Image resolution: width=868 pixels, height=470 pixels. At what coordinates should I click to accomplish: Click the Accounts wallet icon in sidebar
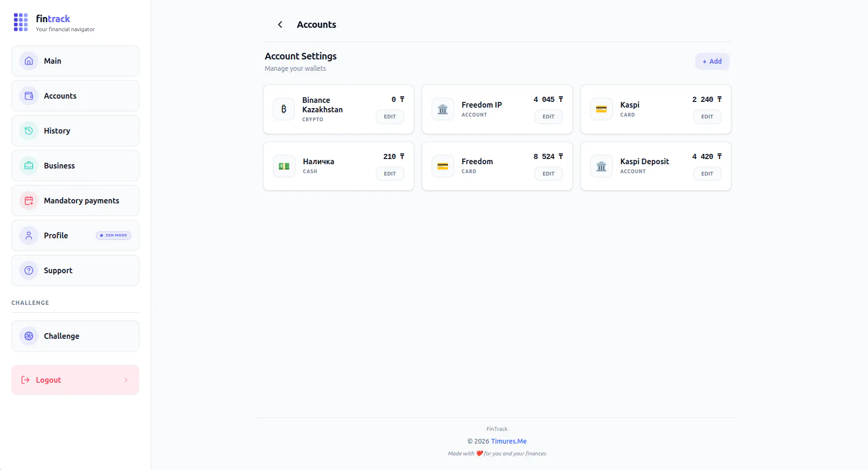click(29, 96)
